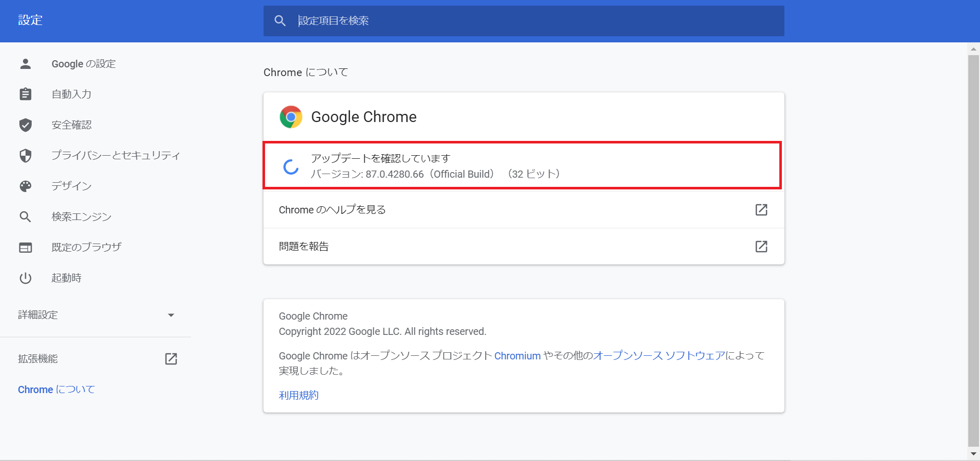The image size is (980, 461).
Task: Click the shield icon for プライバシーとセキュリティ
Action: click(x=26, y=156)
